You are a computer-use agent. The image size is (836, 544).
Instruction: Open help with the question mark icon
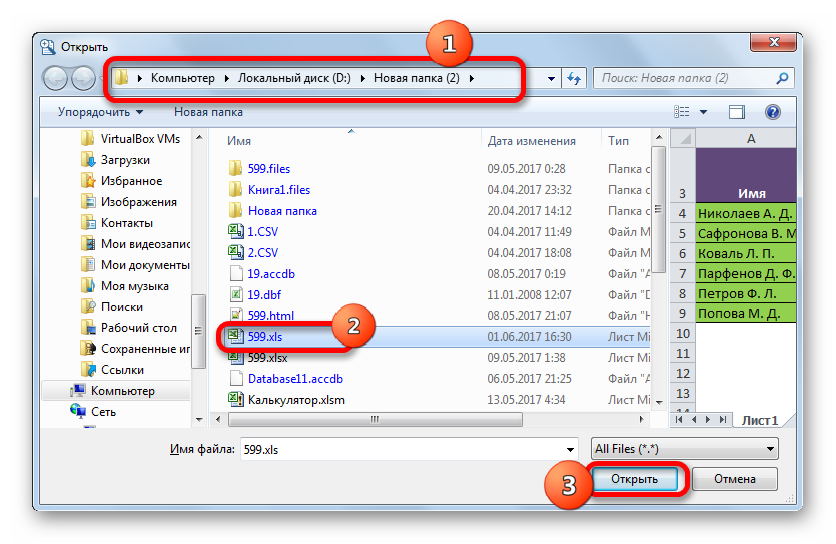click(x=773, y=112)
